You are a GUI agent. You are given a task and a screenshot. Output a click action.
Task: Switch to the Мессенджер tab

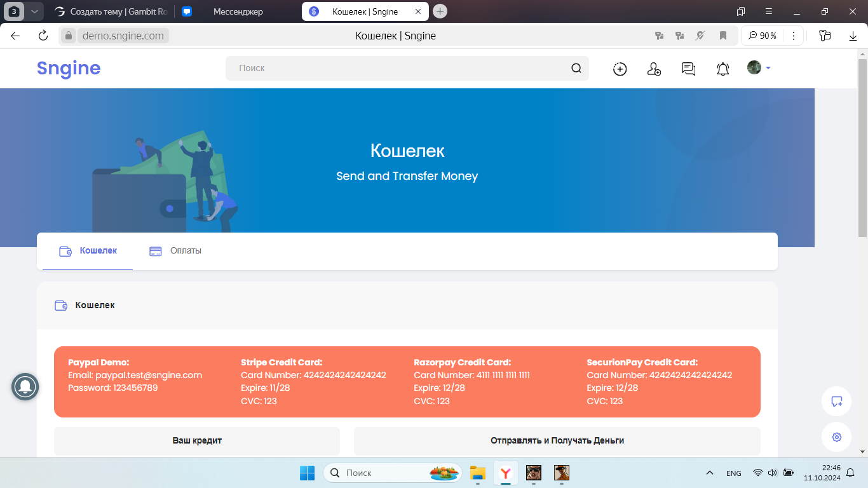[x=238, y=11]
